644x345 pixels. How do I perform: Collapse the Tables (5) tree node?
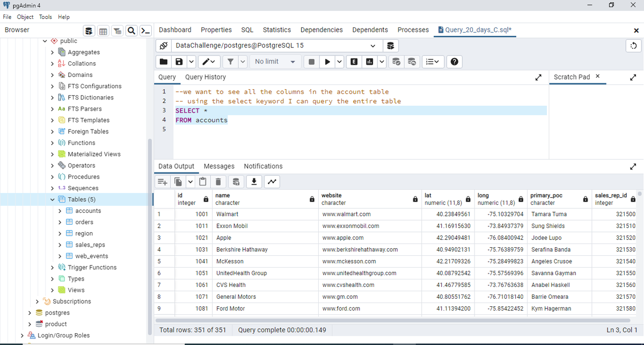click(x=52, y=199)
